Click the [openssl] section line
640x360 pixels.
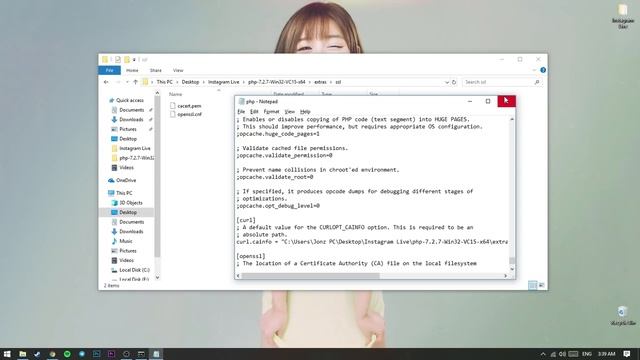(x=251, y=256)
